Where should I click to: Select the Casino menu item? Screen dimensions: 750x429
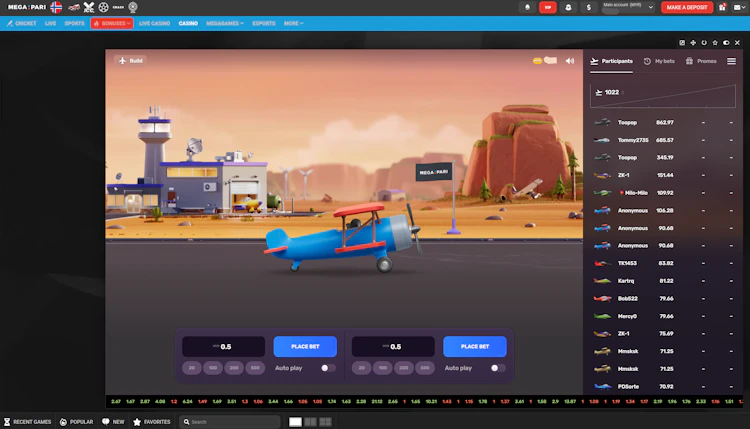coord(188,23)
